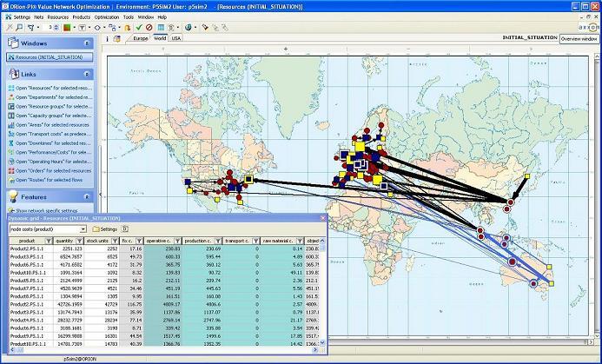This screenshot has height=364, width=602.
Task: Open the Products menu
Action: 82,17
